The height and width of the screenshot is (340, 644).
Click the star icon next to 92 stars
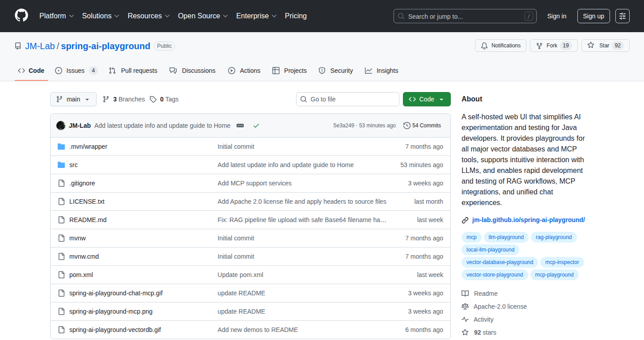[x=465, y=332]
